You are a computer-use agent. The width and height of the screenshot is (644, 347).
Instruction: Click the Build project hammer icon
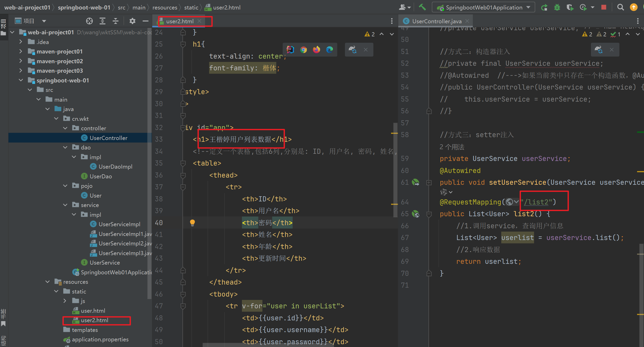click(422, 7)
